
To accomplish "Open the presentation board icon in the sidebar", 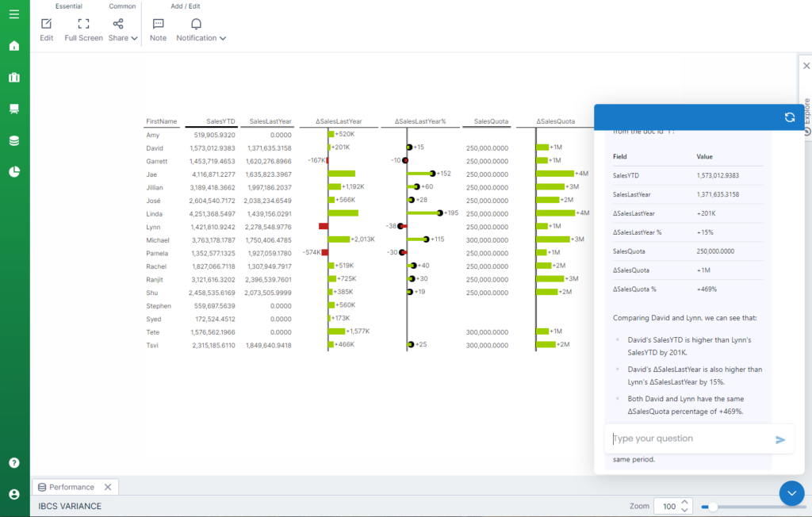I will [14, 109].
